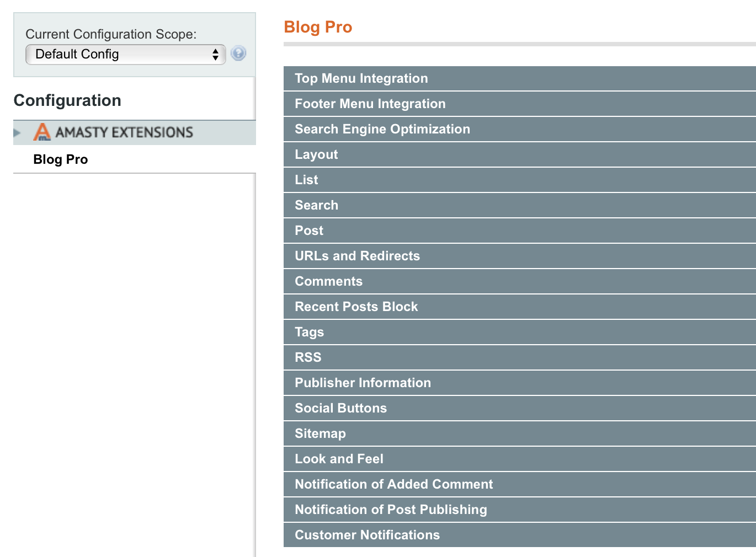Expand the Publisher Information section
The image size is (756, 557).
point(363,383)
